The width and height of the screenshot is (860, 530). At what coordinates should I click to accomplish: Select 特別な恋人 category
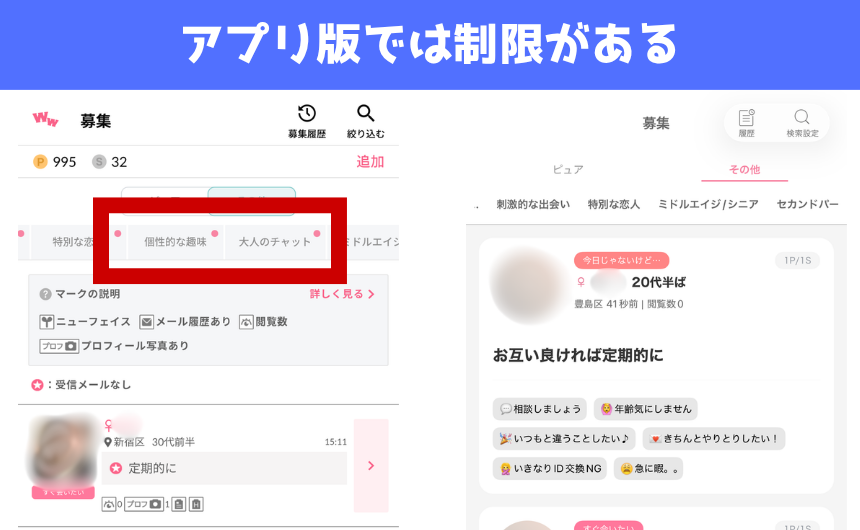[x=614, y=204]
